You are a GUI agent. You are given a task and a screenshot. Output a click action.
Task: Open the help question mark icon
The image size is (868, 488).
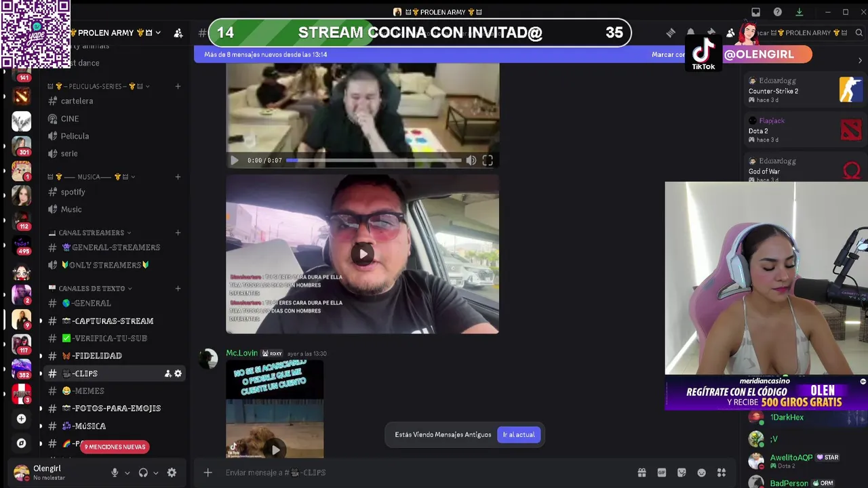(778, 12)
